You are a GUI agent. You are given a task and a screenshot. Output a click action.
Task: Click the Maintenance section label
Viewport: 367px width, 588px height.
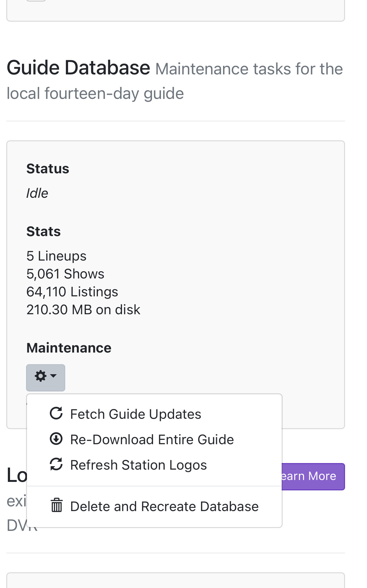[x=69, y=348]
